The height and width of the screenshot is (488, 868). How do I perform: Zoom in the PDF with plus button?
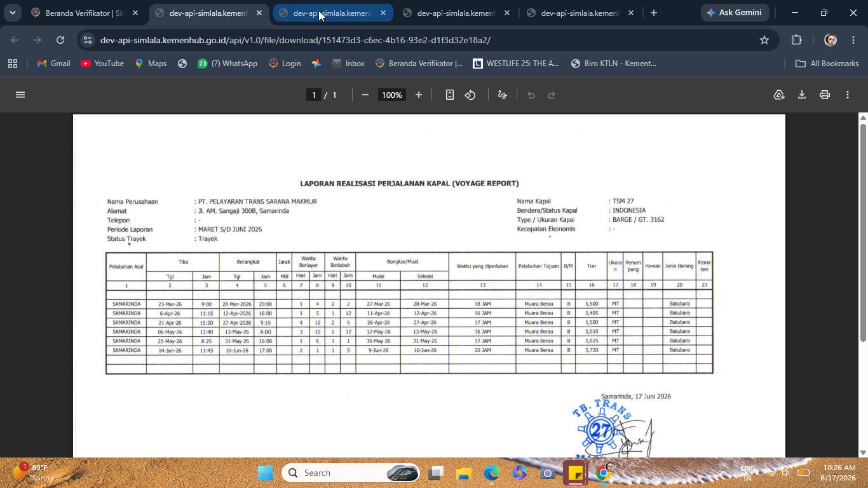point(419,95)
